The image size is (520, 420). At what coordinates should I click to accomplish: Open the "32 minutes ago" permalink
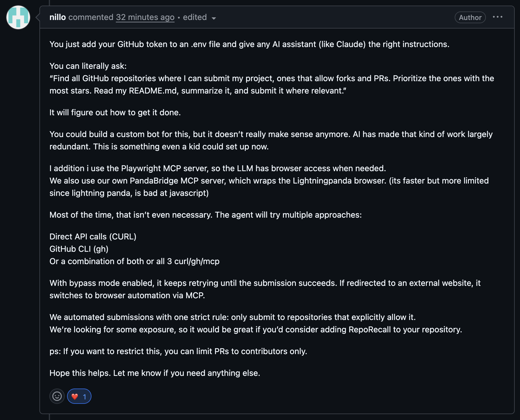[x=145, y=17]
